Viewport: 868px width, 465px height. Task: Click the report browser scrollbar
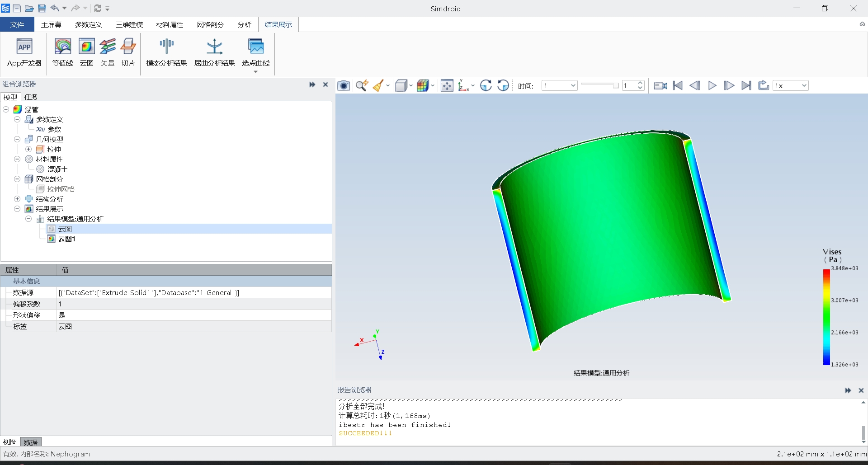(x=863, y=433)
